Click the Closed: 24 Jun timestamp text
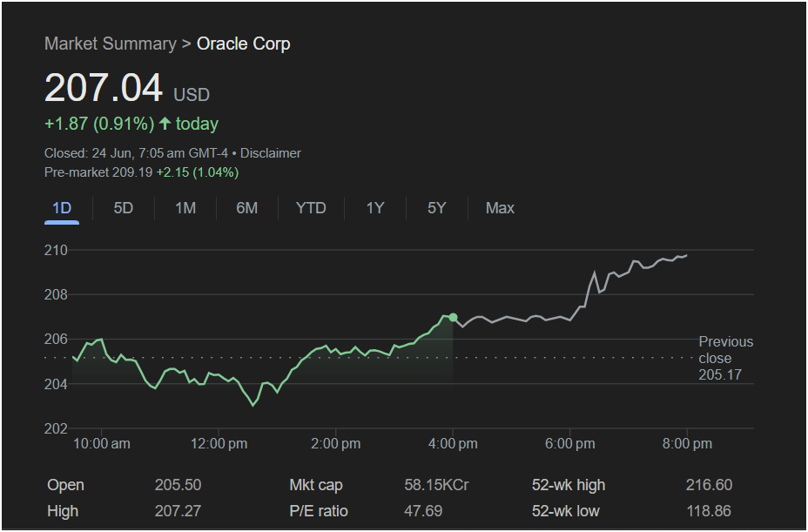The image size is (808, 532). (x=136, y=153)
